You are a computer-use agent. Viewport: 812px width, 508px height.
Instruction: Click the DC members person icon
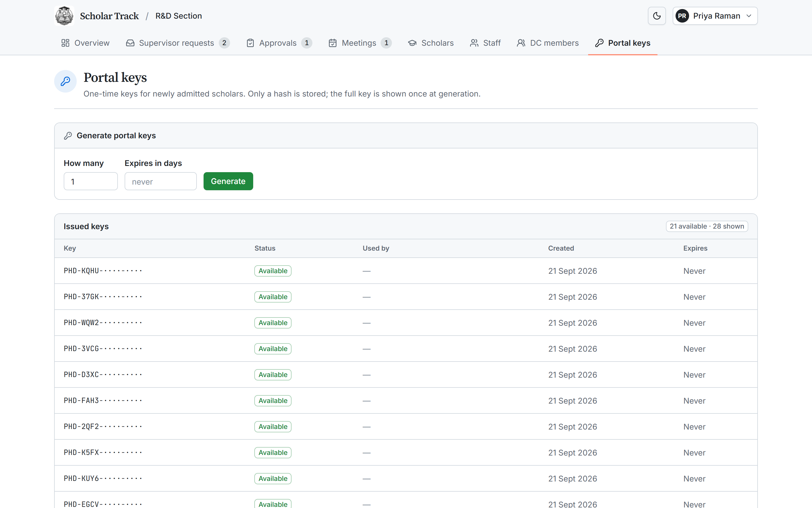click(521, 43)
